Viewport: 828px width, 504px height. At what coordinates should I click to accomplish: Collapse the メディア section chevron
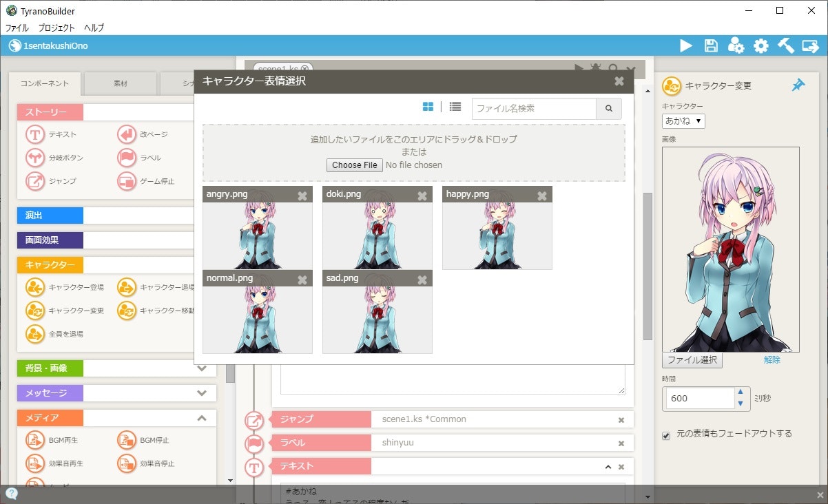(202, 418)
